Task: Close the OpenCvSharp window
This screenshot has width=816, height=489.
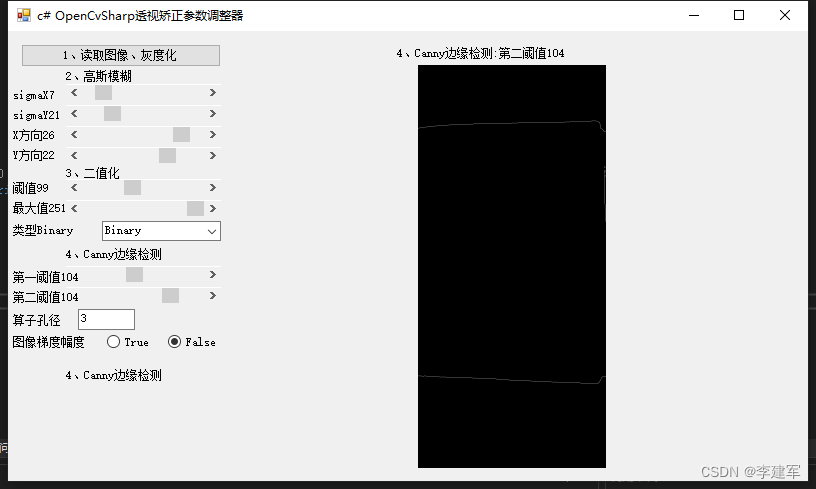Action: [x=785, y=16]
